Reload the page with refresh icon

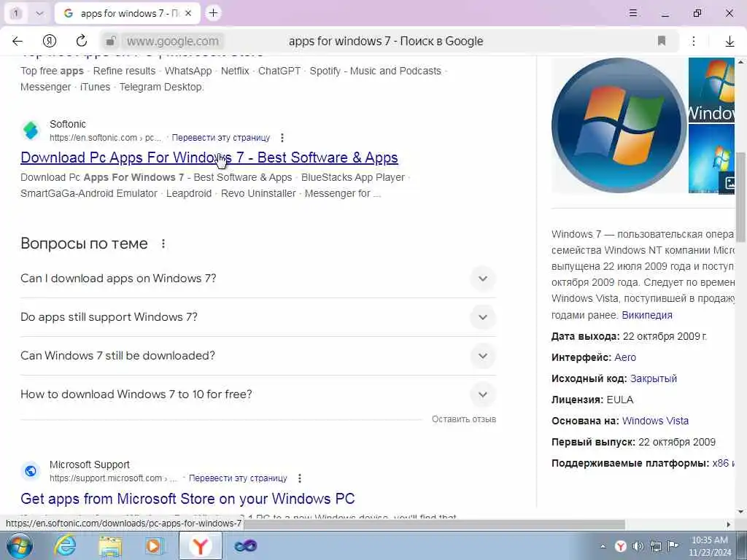click(82, 41)
